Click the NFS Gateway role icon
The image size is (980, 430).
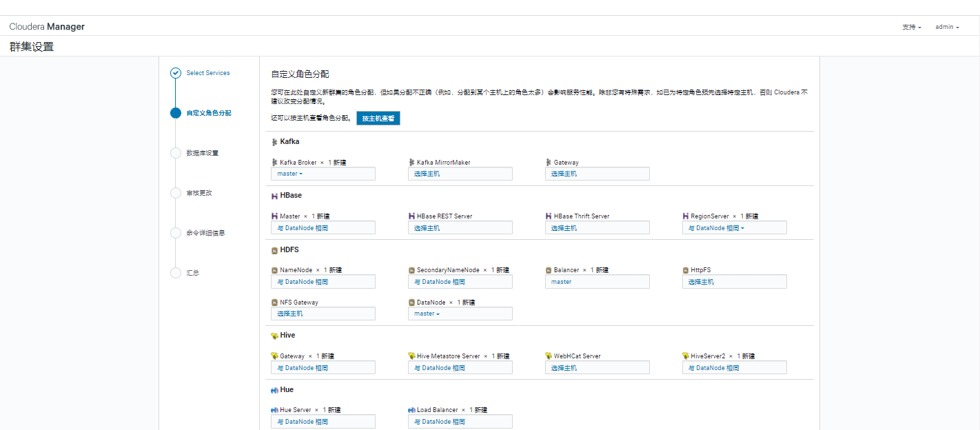(x=274, y=303)
